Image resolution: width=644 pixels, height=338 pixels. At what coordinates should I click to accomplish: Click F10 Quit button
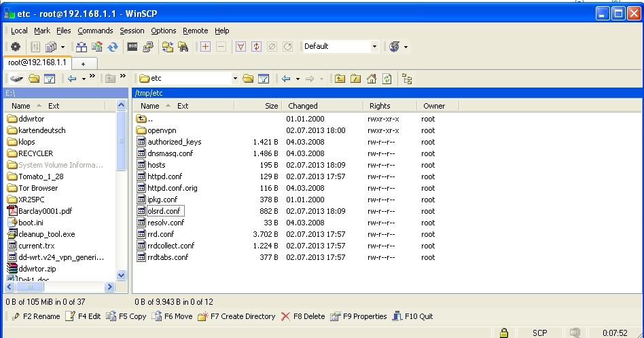click(413, 316)
